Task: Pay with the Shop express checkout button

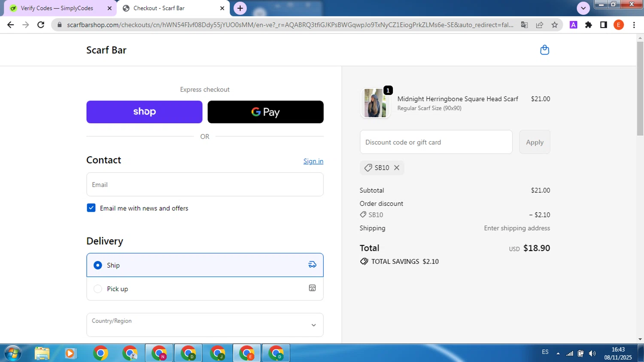Action: point(144,112)
